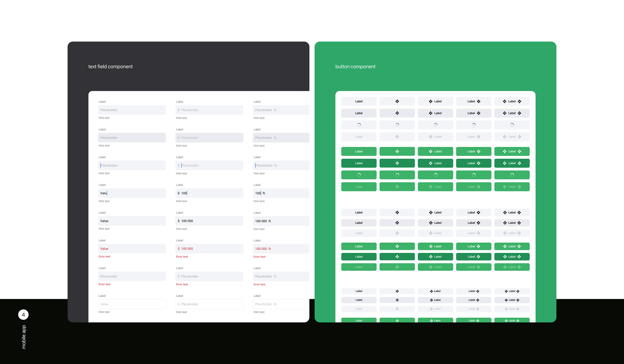Image resolution: width=624 pixels, height=364 pixels.
Task: Click the topmost dark-green text-only 'Label' button
Action: point(359,163)
